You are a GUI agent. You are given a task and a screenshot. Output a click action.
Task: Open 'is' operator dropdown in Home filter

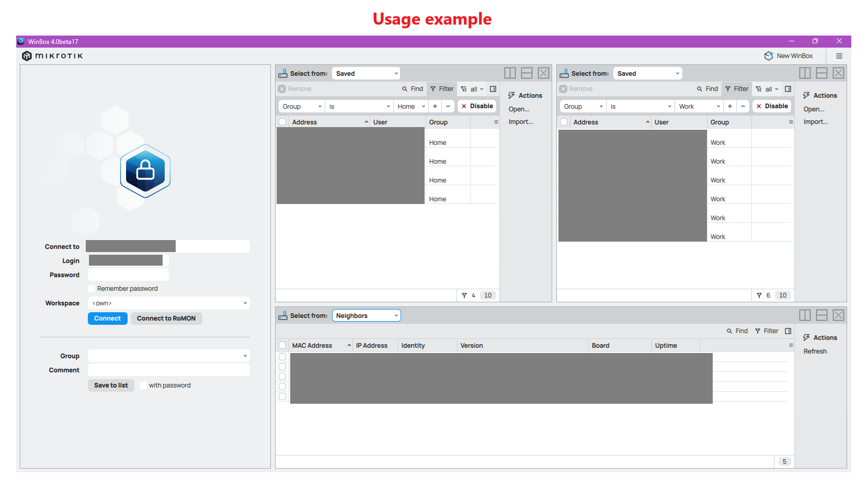click(x=359, y=106)
